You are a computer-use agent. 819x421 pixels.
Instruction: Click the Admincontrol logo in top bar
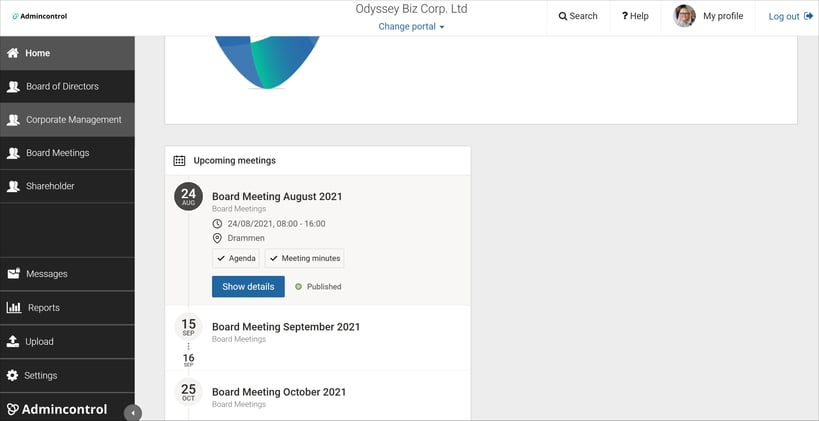click(x=40, y=16)
